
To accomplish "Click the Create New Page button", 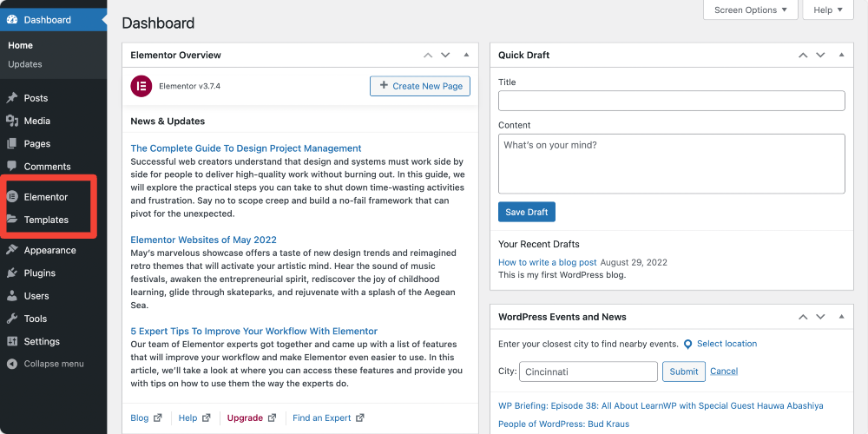I will pyautogui.click(x=420, y=86).
